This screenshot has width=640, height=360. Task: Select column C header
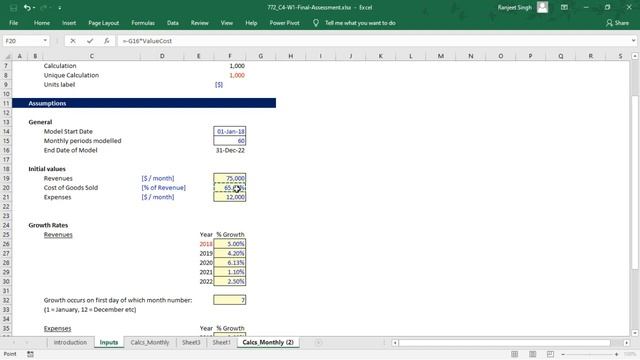point(91,56)
